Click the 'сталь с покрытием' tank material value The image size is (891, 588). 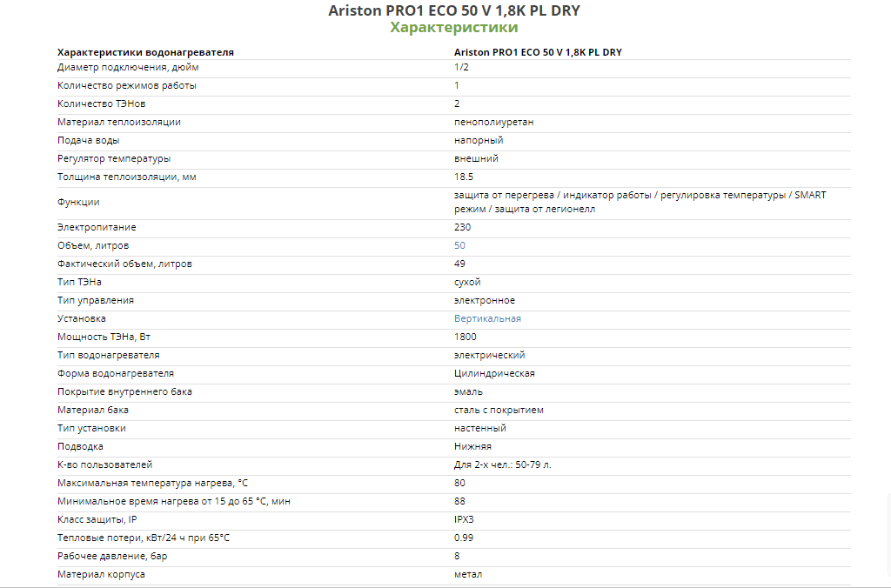tap(499, 410)
